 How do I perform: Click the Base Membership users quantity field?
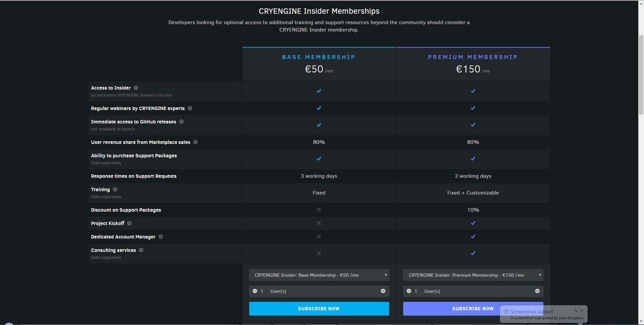[319, 291]
